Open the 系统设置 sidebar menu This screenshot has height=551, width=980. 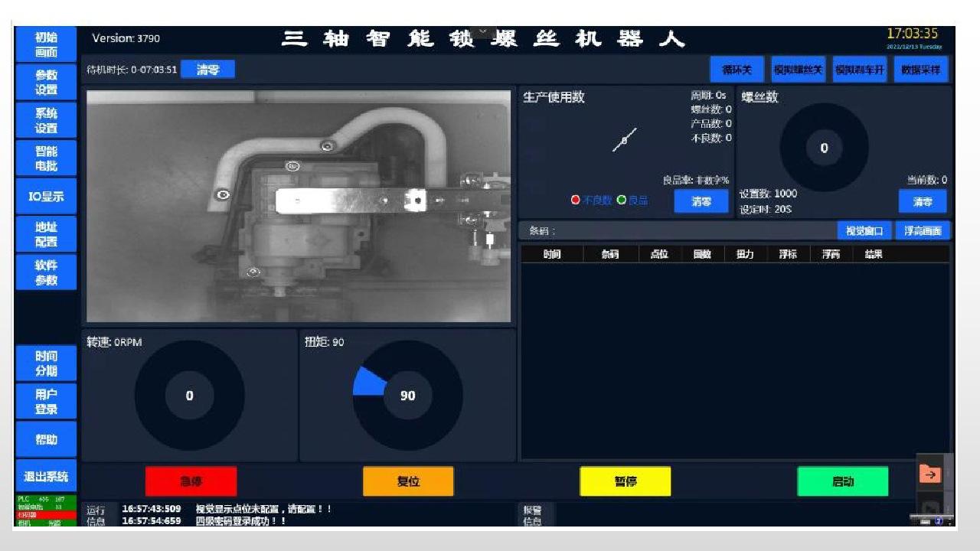coord(46,121)
